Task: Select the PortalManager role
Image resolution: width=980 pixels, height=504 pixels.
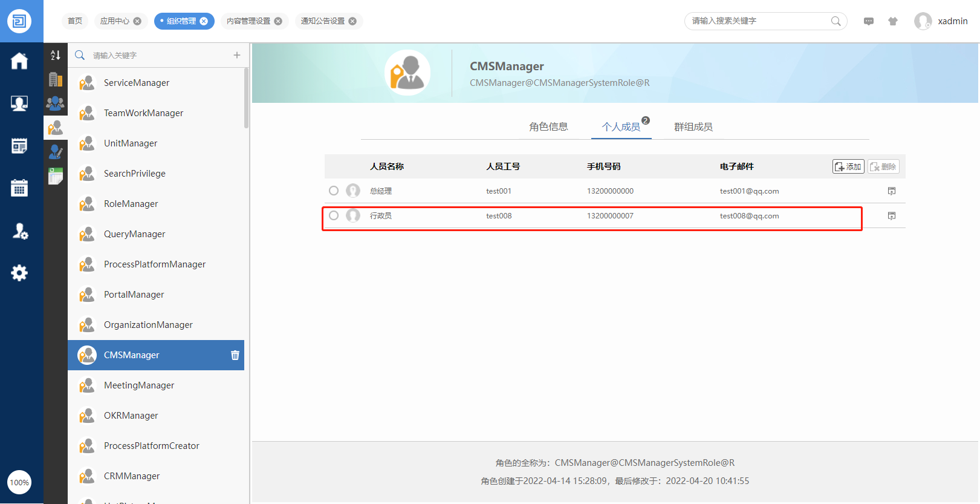Action: pos(156,295)
